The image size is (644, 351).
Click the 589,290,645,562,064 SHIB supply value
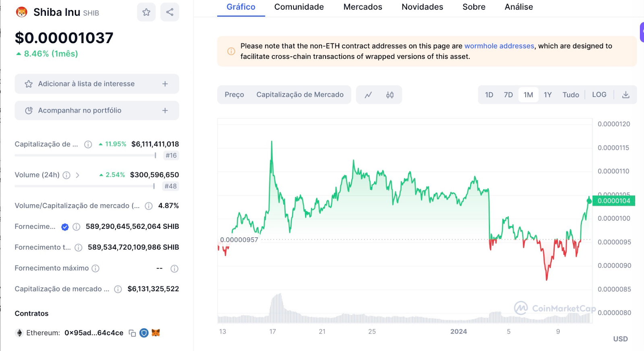(x=132, y=226)
